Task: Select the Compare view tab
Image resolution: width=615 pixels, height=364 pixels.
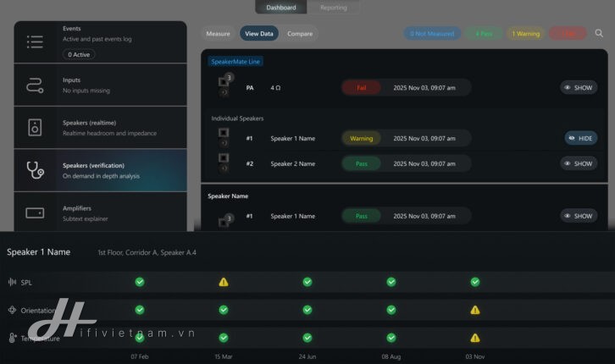Action: 300,34
